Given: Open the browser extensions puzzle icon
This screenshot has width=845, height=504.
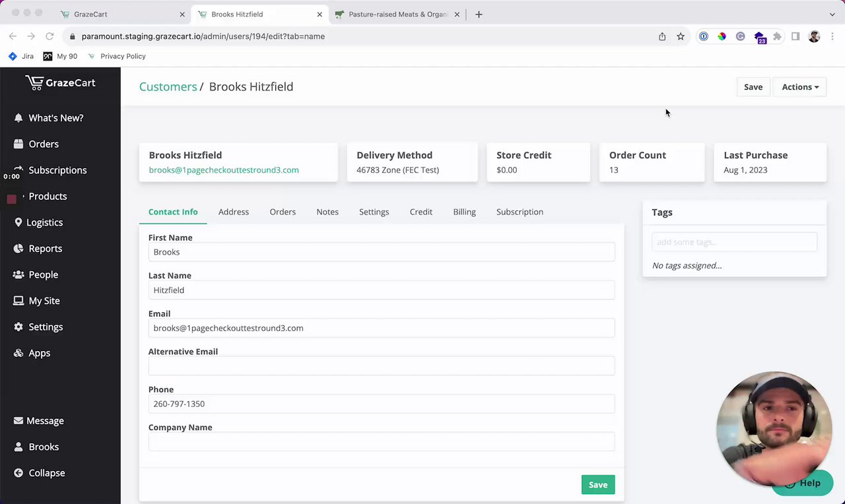Looking at the screenshot, I should 777,36.
